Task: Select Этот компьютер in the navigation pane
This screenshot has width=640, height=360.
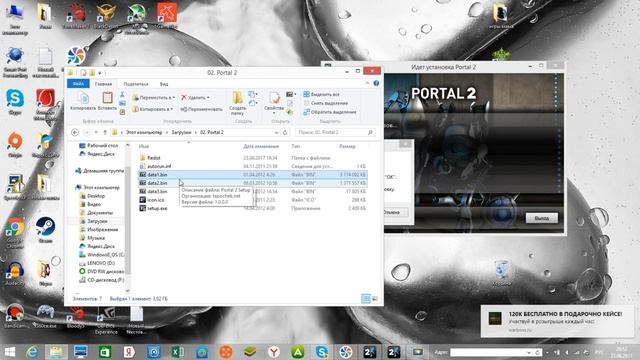Action: [x=102, y=187]
